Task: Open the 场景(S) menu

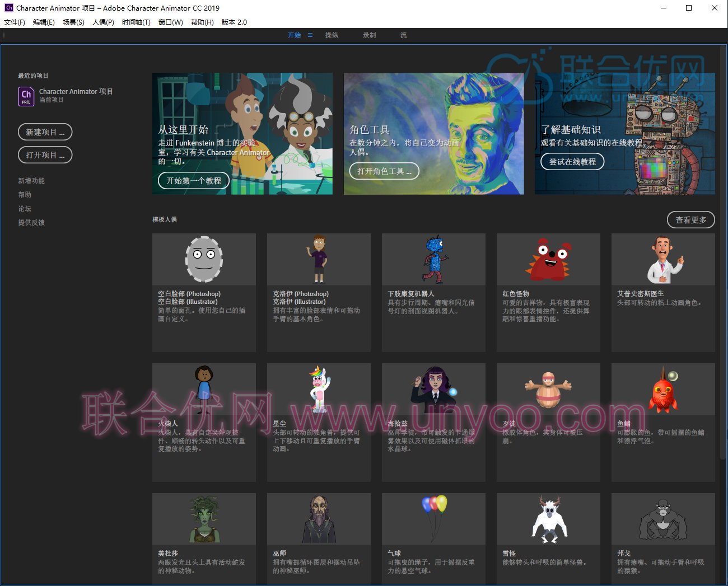Action: pos(73,22)
